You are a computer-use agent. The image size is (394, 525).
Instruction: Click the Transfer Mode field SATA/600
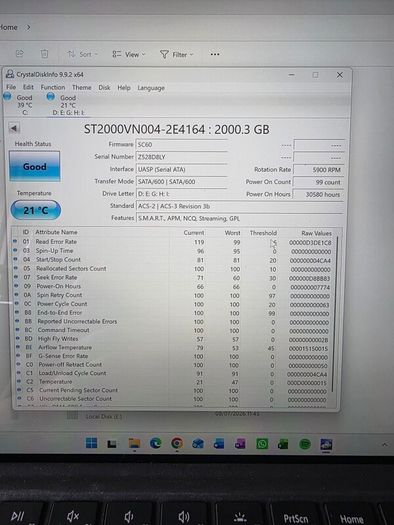(x=182, y=182)
